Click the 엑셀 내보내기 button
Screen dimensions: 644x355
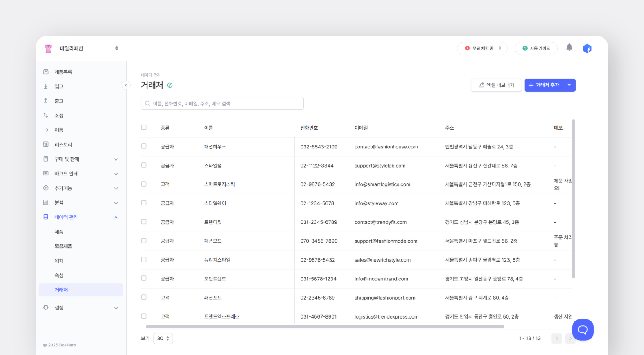496,85
